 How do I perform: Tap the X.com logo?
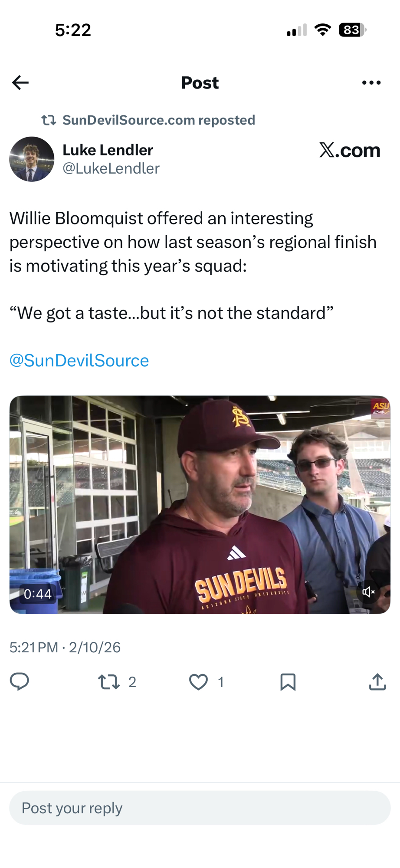tap(350, 150)
